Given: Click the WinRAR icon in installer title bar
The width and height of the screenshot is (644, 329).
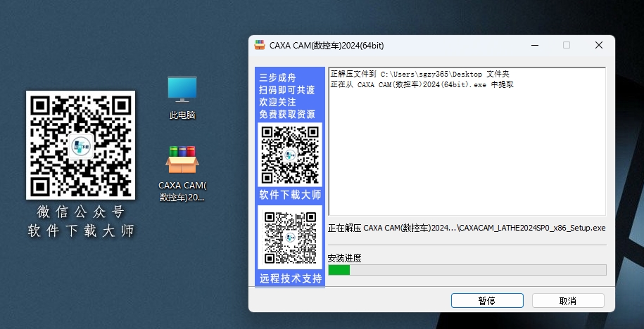Looking at the screenshot, I should [x=260, y=45].
